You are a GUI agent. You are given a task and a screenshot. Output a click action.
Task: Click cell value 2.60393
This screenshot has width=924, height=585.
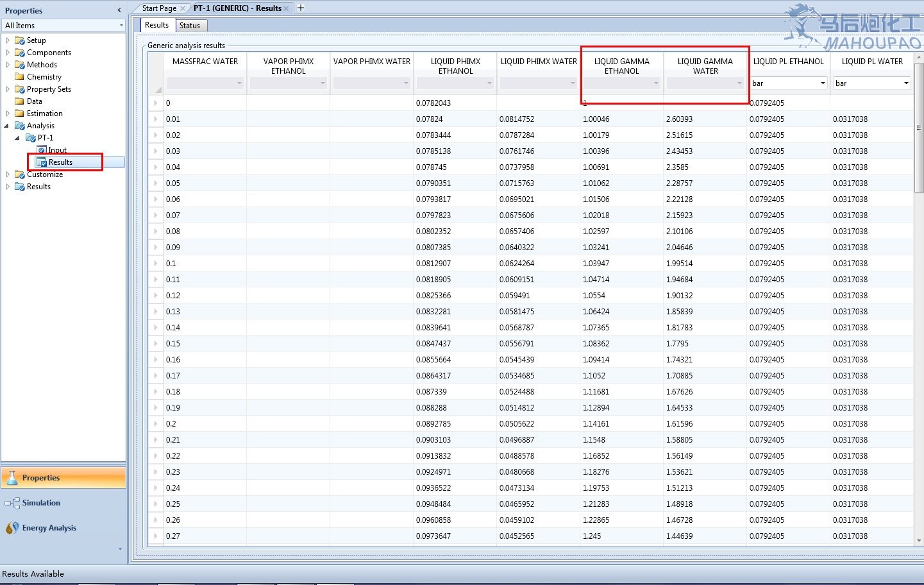705,119
